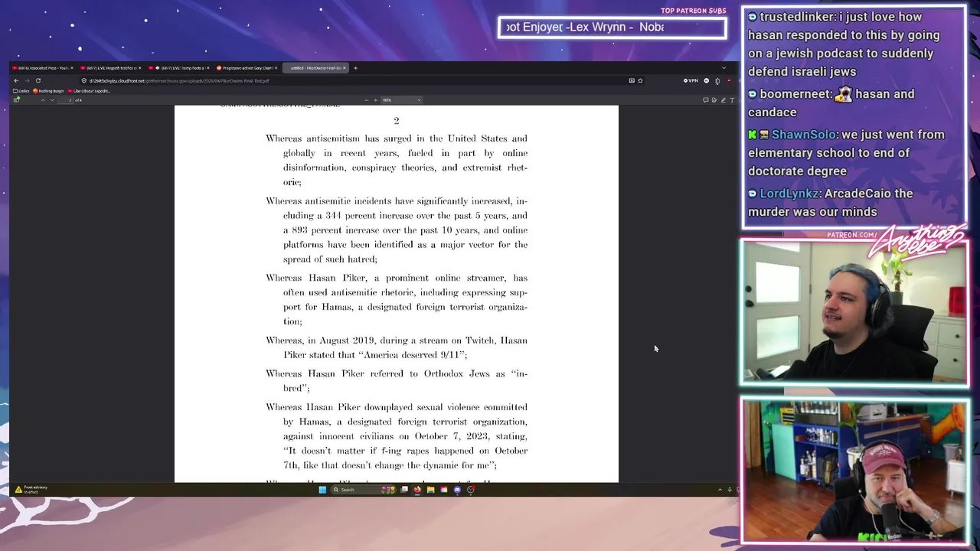
Task: Open the Nothing Burger bookmark
Action: coord(49,91)
